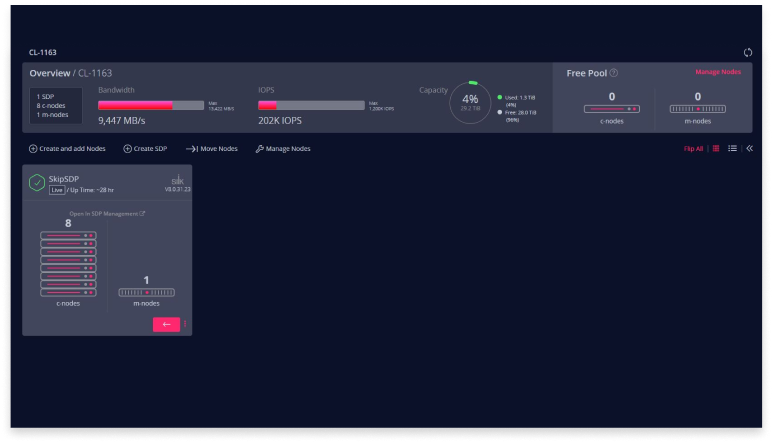Click Create SDP action
The width and height of the screenshot is (773, 443).
tap(145, 149)
